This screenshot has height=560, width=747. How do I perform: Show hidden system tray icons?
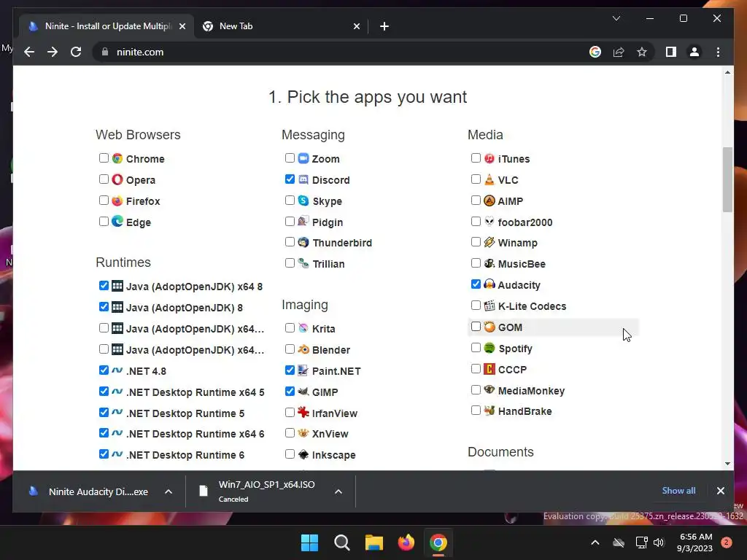pos(595,542)
